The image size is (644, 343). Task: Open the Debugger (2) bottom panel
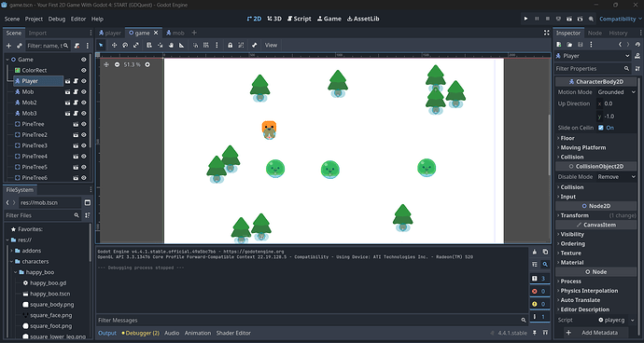pos(141,333)
